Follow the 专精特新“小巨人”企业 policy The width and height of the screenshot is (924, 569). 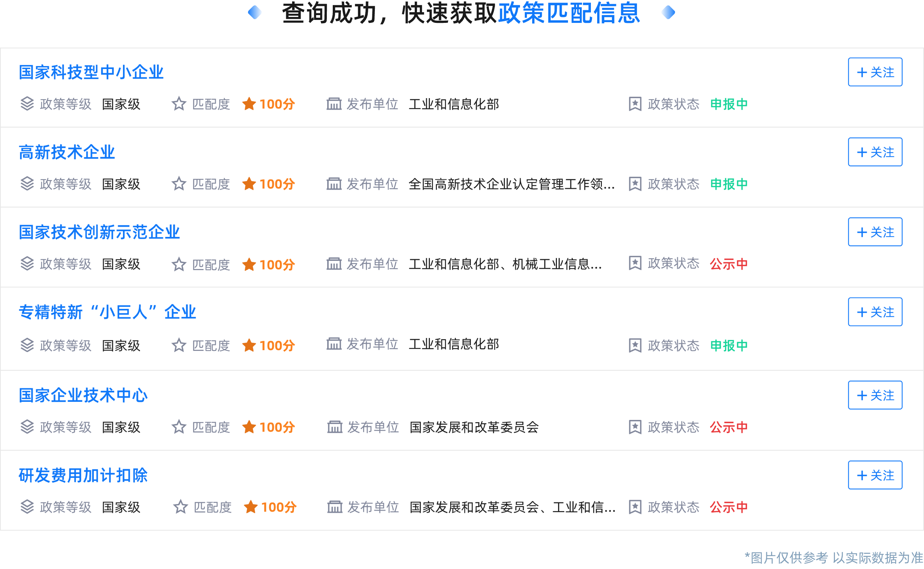pos(875,312)
